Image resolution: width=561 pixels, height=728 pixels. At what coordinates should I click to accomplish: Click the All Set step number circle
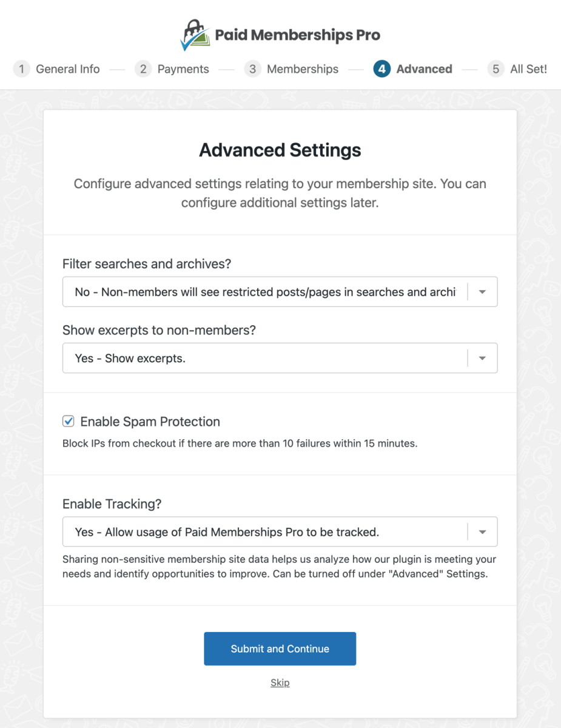point(495,69)
